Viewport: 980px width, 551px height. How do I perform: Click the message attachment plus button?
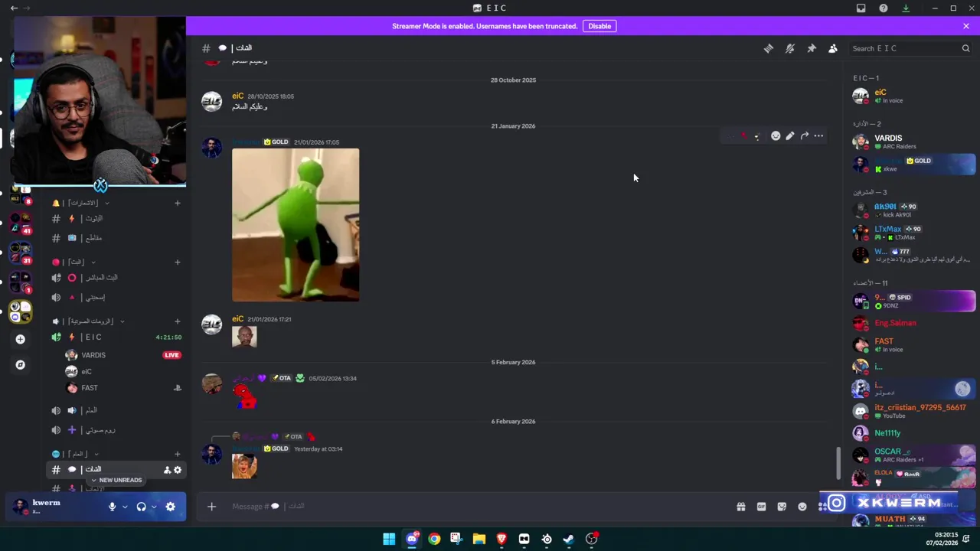pyautogui.click(x=212, y=506)
